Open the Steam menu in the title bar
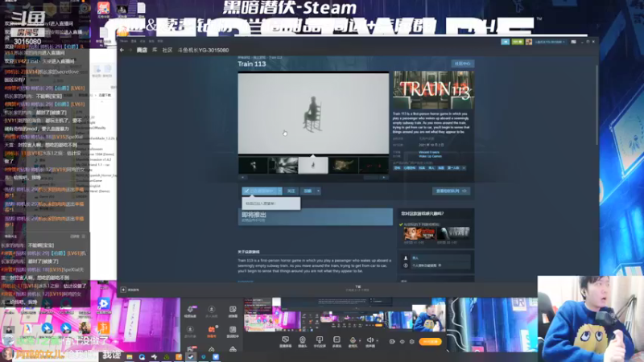Screen dimensions: 644x362 point(124,41)
